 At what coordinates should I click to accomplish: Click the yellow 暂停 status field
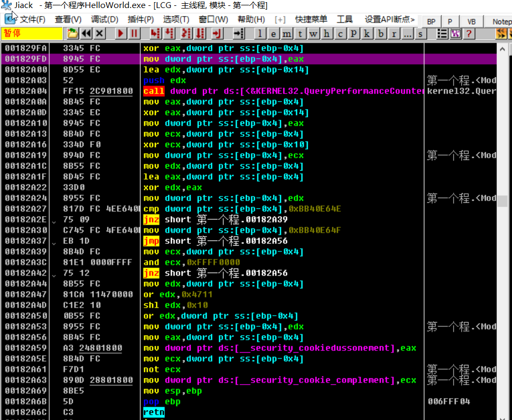click(32, 33)
